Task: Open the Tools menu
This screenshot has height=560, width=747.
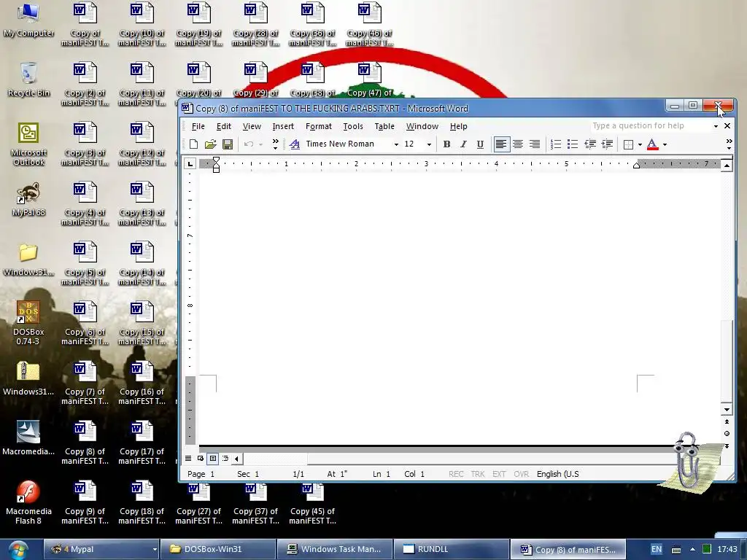Action: click(x=353, y=126)
